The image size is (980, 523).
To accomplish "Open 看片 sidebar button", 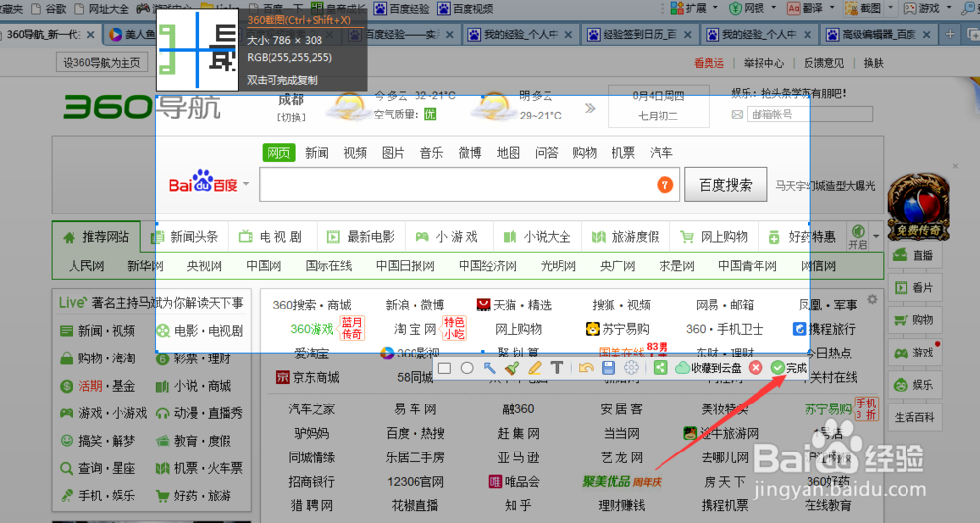I will coord(914,287).
